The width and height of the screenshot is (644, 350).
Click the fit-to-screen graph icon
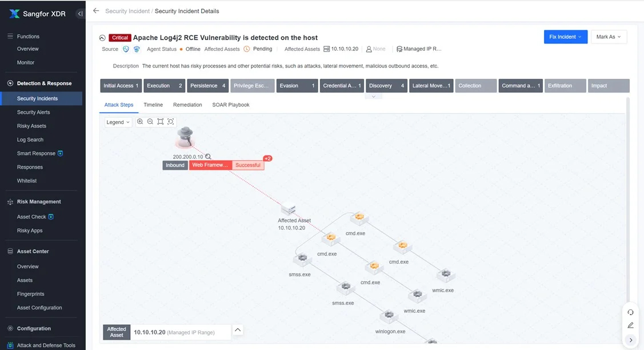coord(161,122)
